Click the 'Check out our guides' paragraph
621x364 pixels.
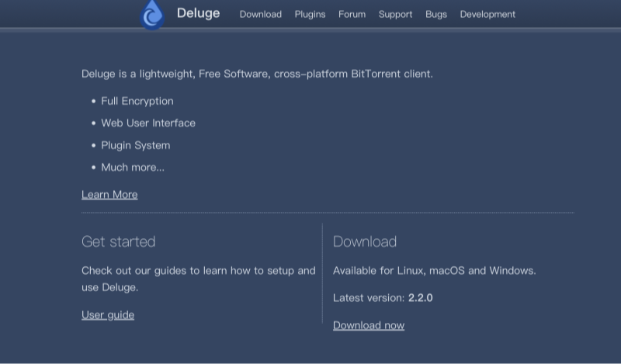199,279
